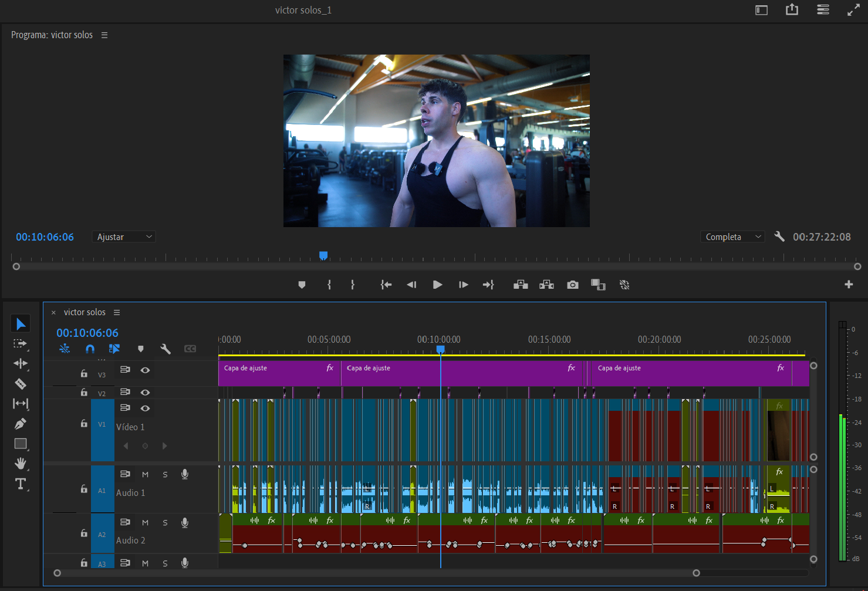The image size is (868, 591).
Task: Select the Razor tool
Action: tap(21, 384)
